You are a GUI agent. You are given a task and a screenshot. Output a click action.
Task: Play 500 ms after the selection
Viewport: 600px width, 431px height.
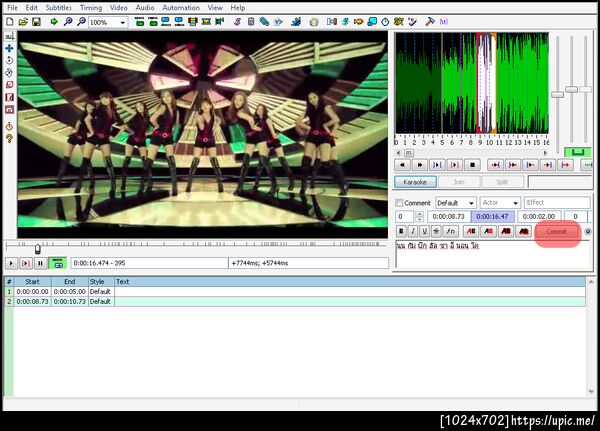(x=513, y=165)
